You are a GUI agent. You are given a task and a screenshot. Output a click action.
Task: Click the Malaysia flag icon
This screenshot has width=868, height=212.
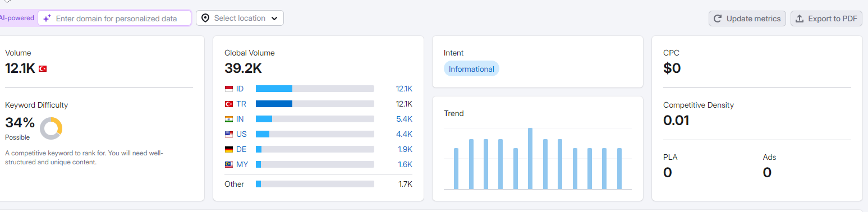tap(229, 164)
